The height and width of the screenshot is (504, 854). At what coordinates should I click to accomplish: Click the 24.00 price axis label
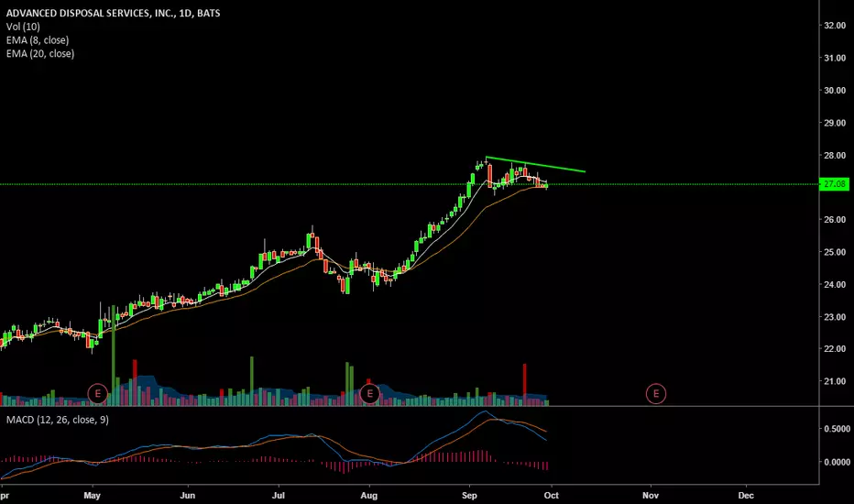coord(835,284)
